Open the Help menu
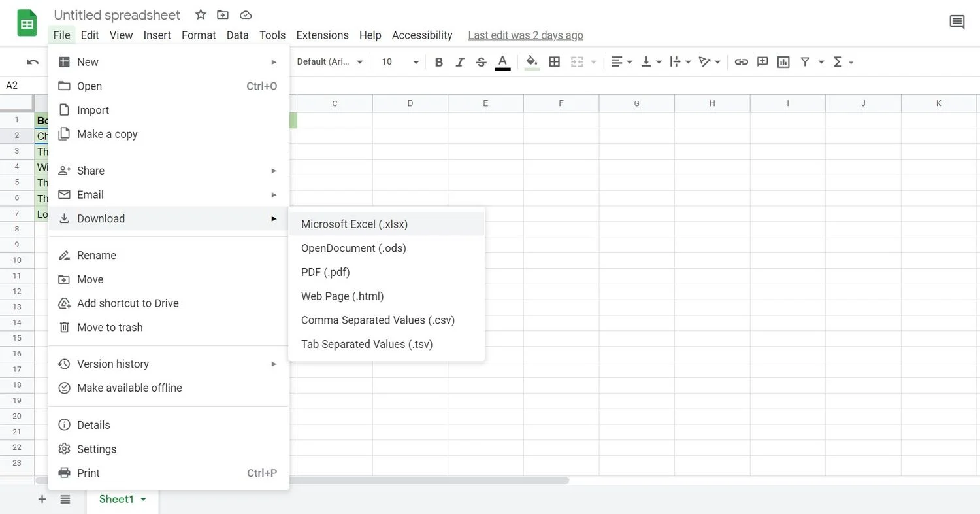This screenshot has height=514, width=980. [x=370, y=35]
